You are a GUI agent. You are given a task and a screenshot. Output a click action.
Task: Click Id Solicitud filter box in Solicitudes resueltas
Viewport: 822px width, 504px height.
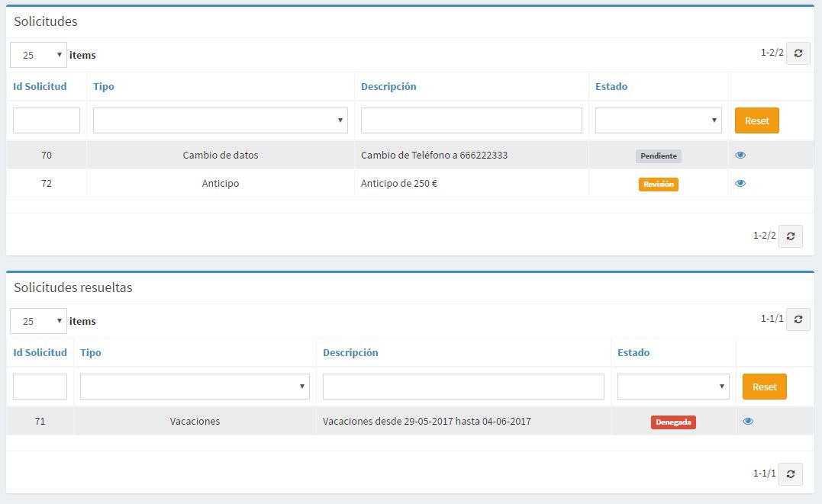[40, 387]
